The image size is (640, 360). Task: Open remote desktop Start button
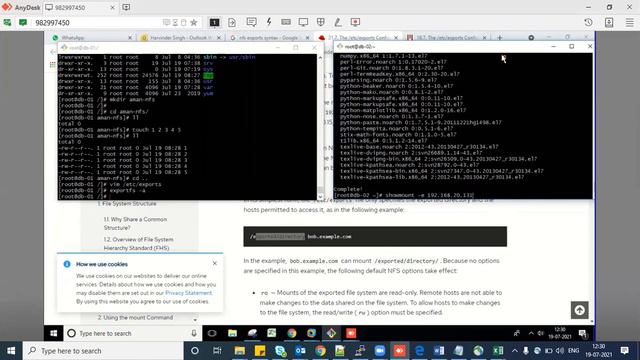tap(53, 333)
